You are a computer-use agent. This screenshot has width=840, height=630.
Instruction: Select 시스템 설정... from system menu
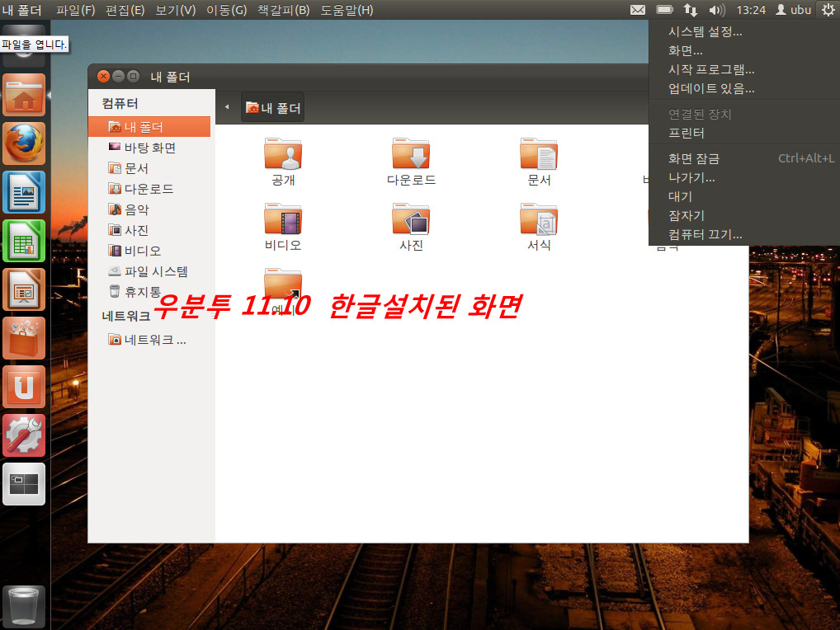pyautogui.click(x=705, y=32)
